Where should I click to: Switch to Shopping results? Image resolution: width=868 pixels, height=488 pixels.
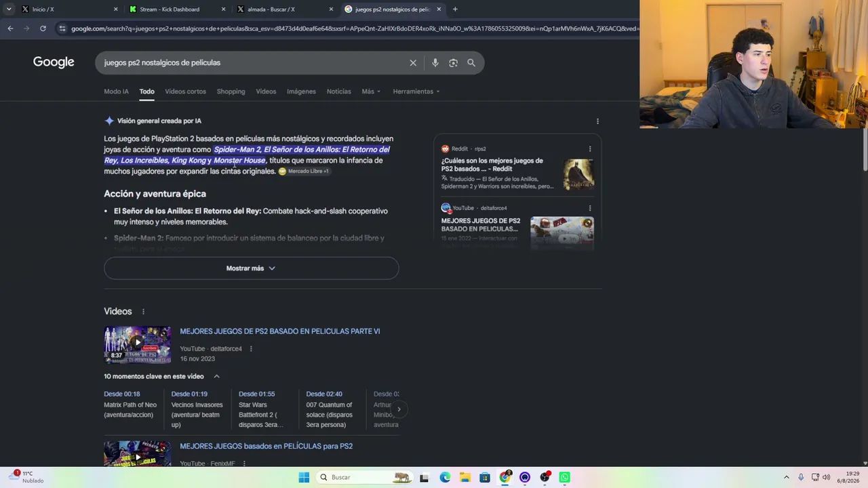[231, 91]
